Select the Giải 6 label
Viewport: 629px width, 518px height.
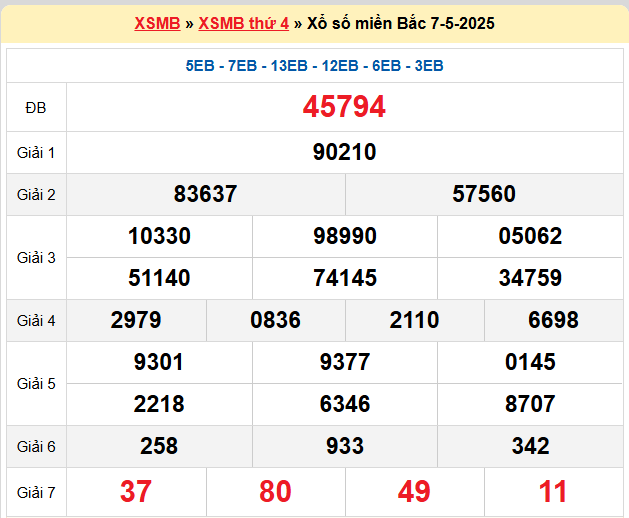click(36, 447)
